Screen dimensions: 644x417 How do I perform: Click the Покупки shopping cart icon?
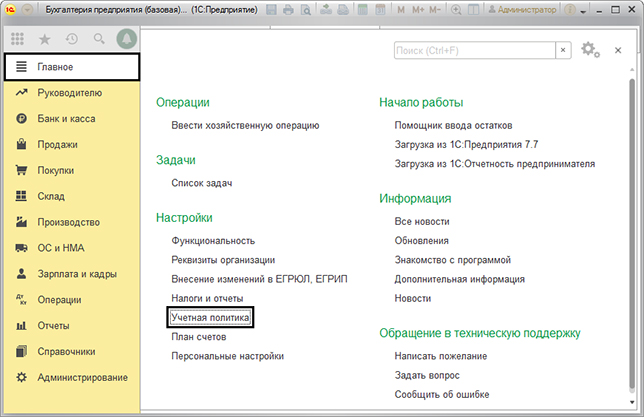(x=20, y=171)
